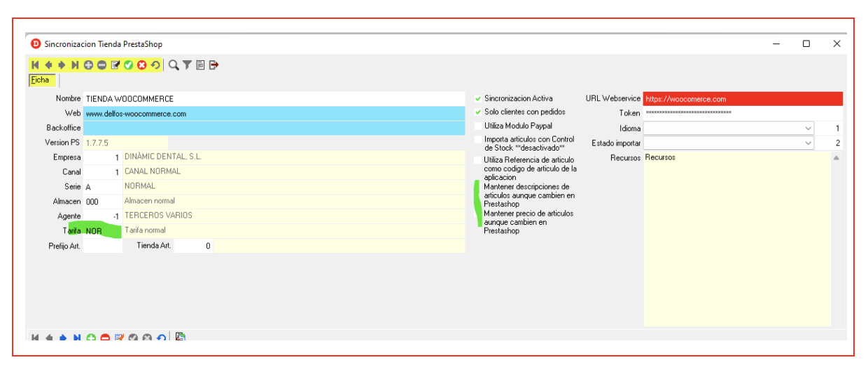
Task: Open list view document icon
Action: (200, 65)
